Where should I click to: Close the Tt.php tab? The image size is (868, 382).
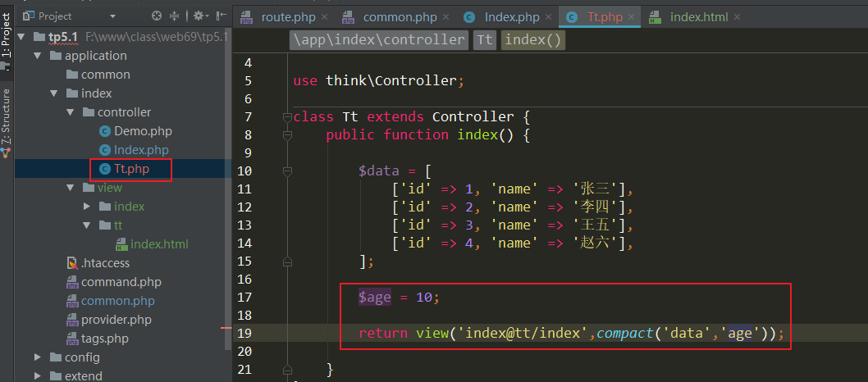click(633, 17)
